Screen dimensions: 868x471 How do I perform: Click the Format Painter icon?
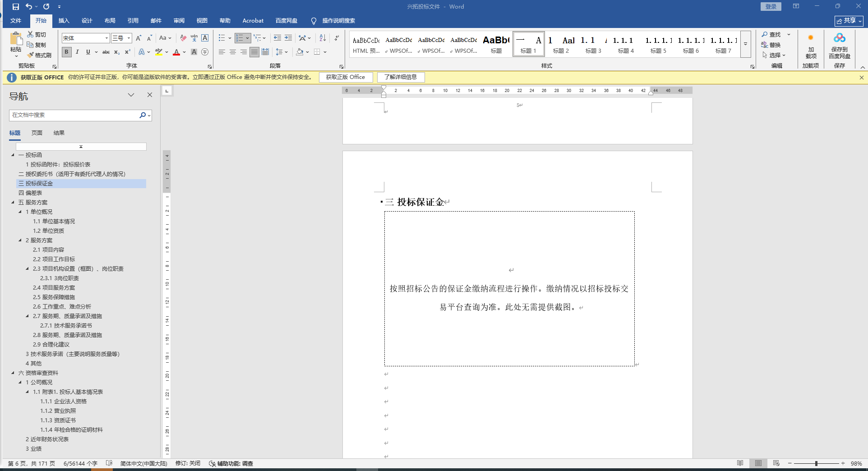(31, 55)
